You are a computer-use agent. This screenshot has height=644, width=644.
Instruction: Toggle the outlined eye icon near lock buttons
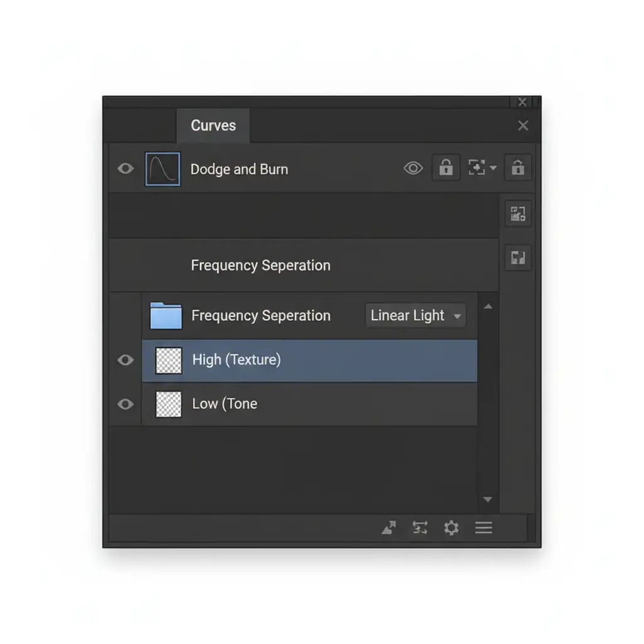[x=413, y=168]
